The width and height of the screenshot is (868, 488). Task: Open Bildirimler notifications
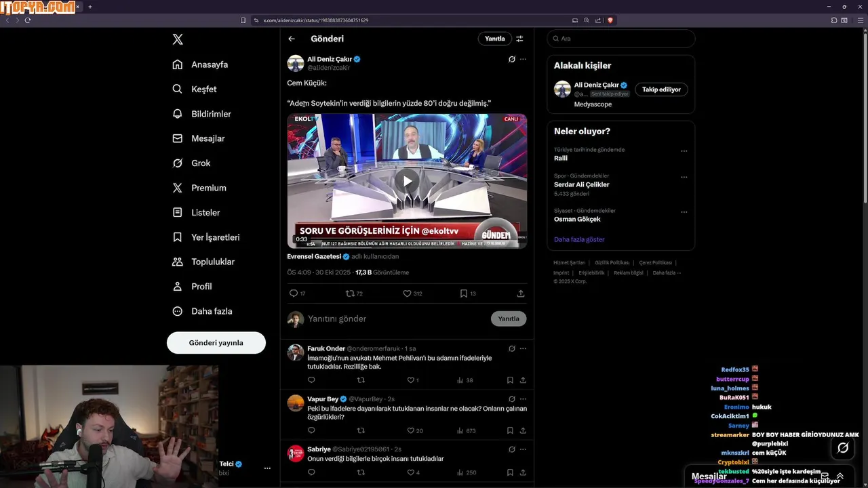pyautogui.click(x=201, y=114)
